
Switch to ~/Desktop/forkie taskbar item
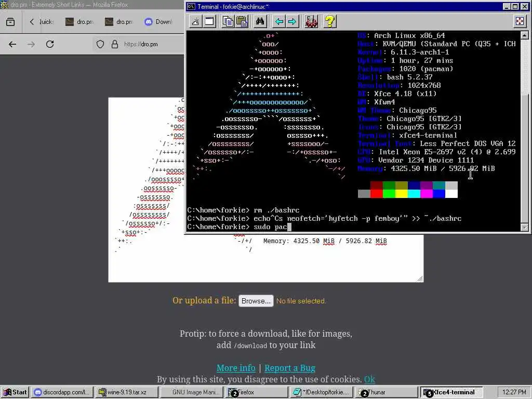321,392
